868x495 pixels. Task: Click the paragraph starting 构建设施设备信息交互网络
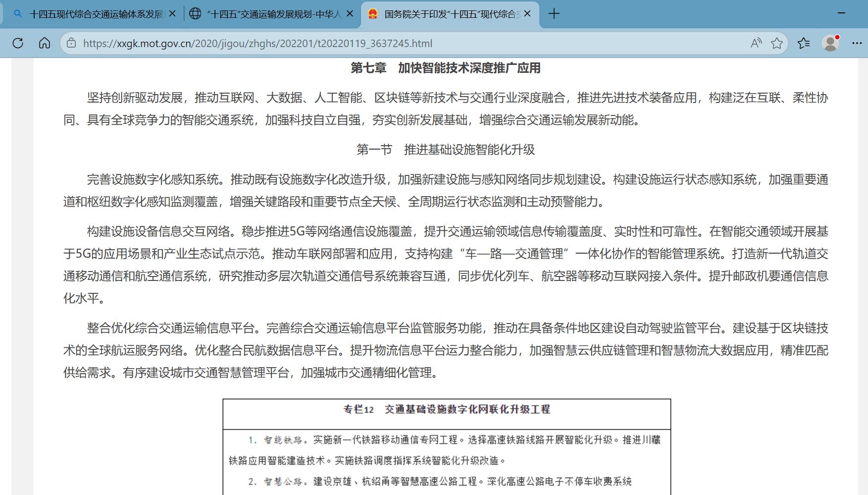pyautogui.click(x=446, y=265)
